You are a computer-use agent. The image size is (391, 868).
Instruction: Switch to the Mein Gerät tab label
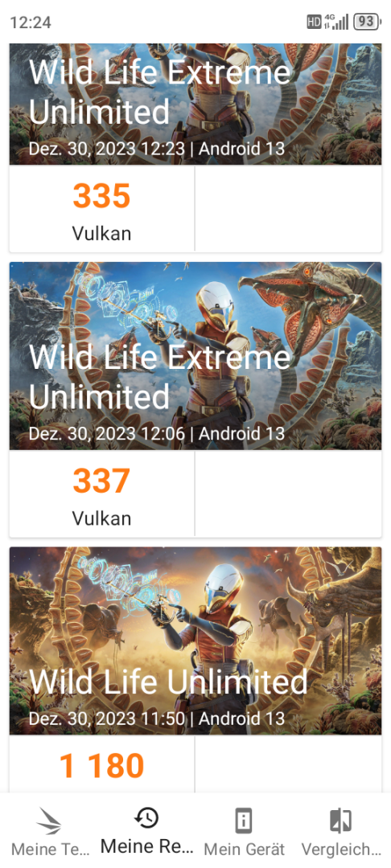pos(245,849)
